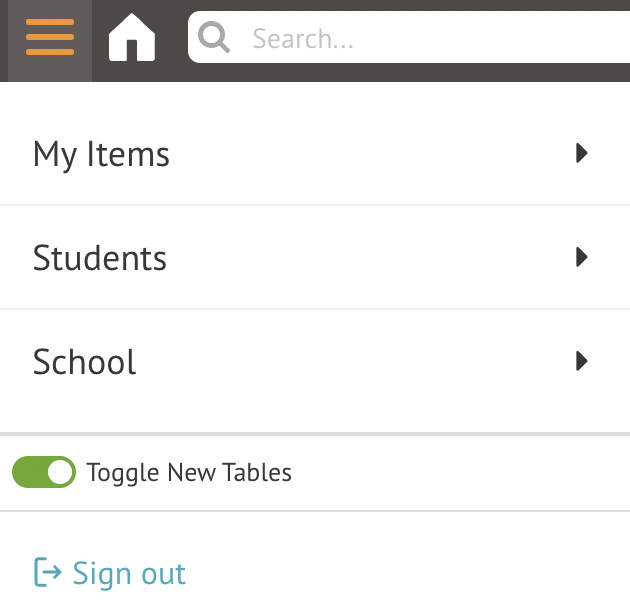The image size is (630, 610).
Task: Focus the Search... input field
Action: (409, 37)
